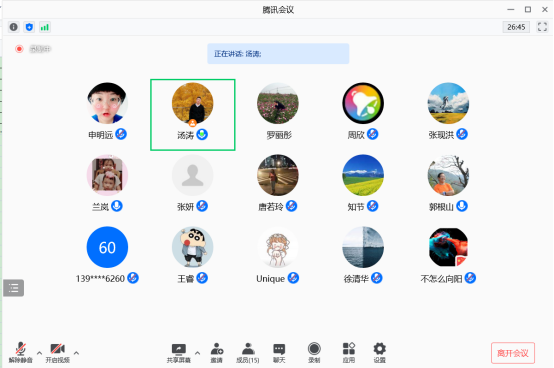Select 兰岚's avatar with children
Screen dimensions: 554x368
point(107,175)
